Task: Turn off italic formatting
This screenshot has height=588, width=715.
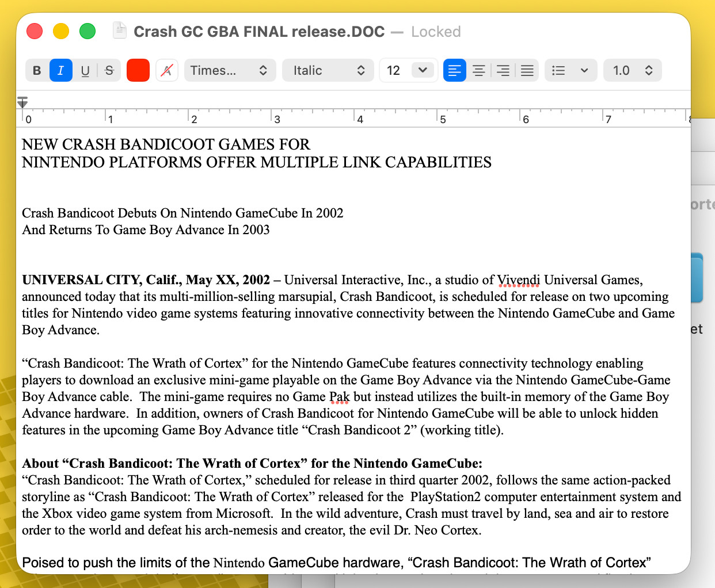Action: 61,70
